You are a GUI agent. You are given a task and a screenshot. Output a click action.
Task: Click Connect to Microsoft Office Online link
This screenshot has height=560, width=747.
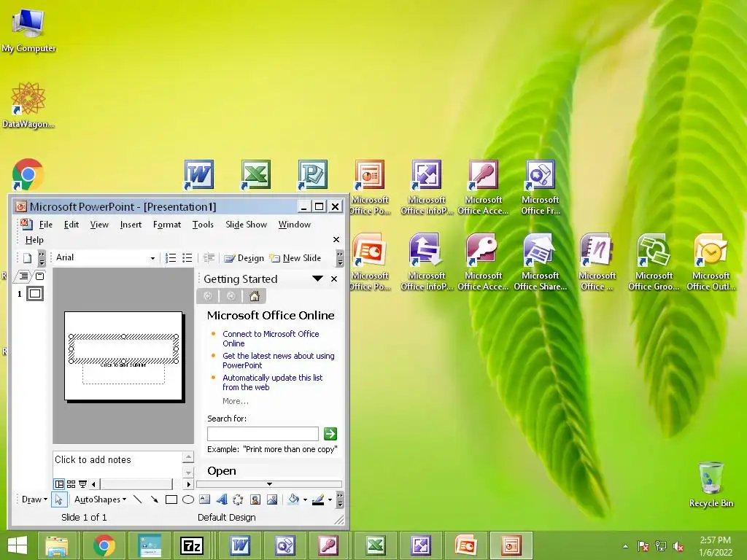[x=271, y=338]
